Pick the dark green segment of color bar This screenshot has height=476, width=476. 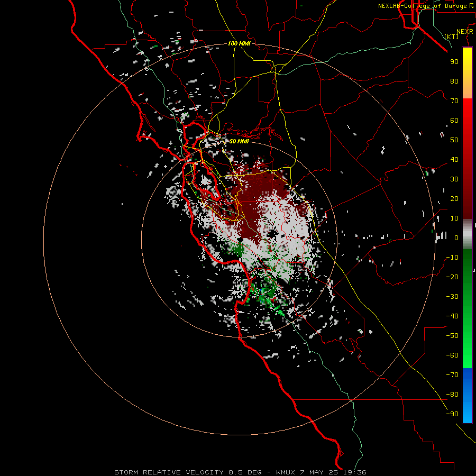pyautogui.click(x=467, y=273)
